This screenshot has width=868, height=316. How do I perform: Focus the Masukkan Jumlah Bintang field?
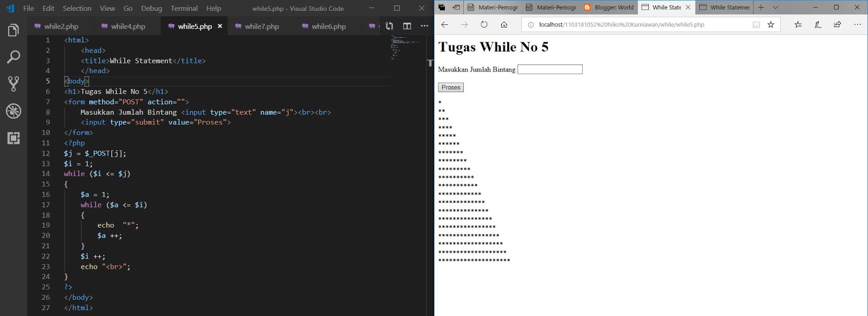[x=550, y=69]
